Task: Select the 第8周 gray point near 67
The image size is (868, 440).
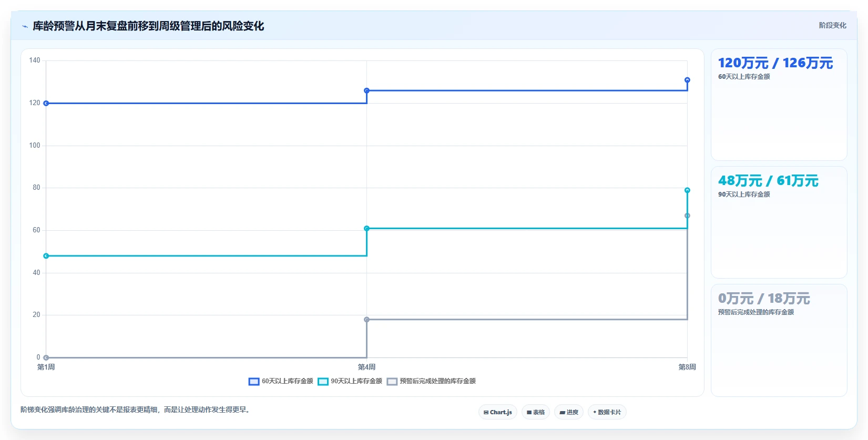Action: click(x=687, y=216)
